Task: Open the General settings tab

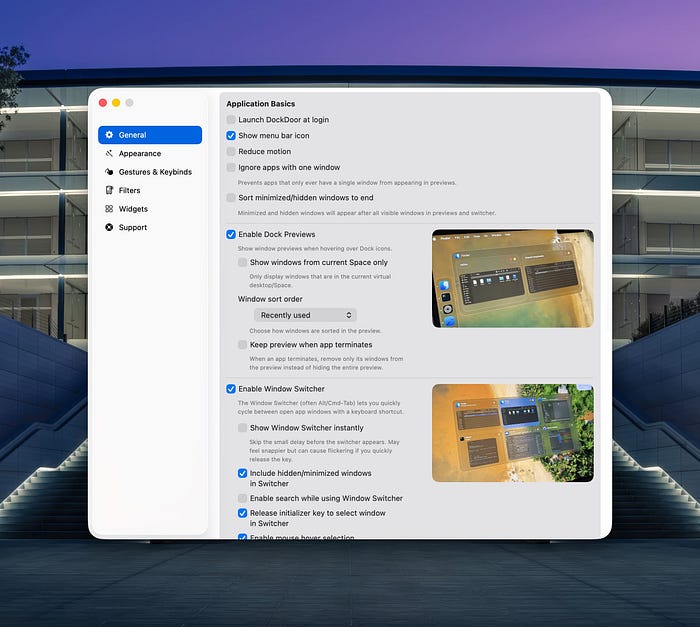Action: pyautogui.click(x=150, y=135)
